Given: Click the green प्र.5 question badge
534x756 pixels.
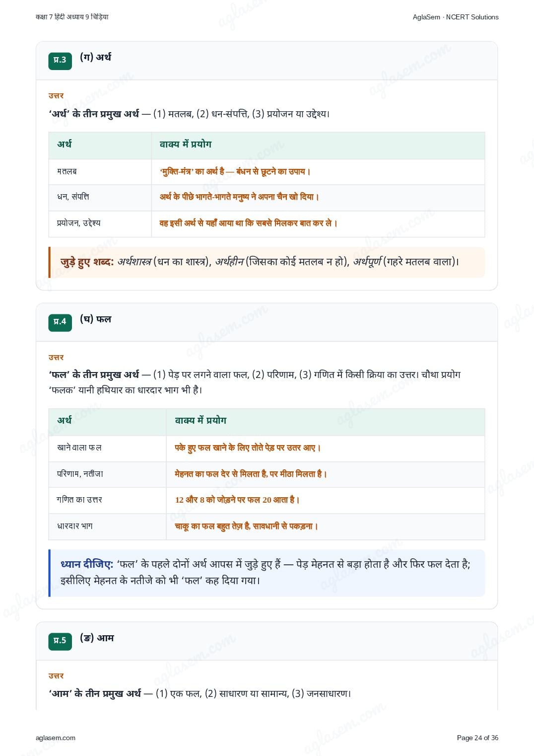Looking at the screenshot, I should click(x=60, y=641).
